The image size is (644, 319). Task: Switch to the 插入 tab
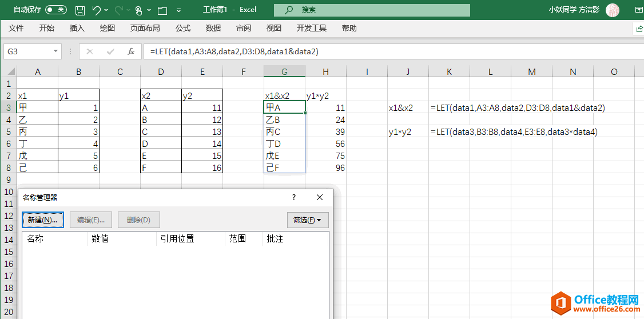(77, 28)
